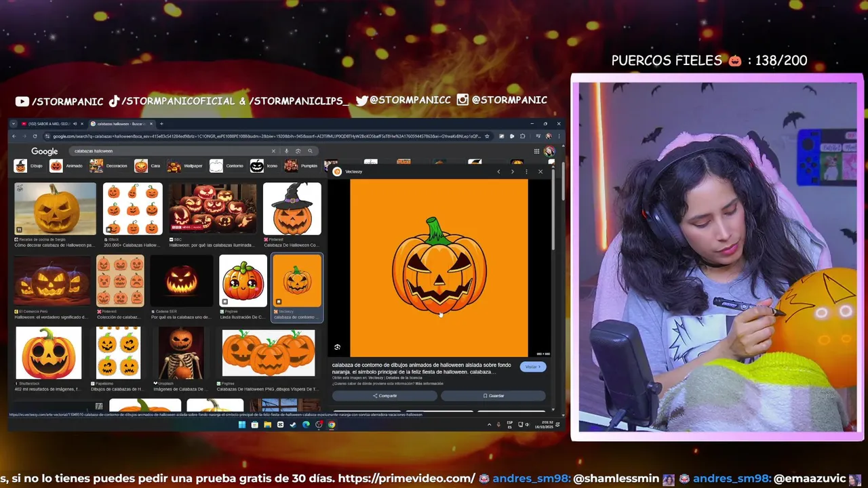The image size is (868, 488).
Task: Open YouTube channel /STORMPANIC icon
Action: click(x=22, y=101)
